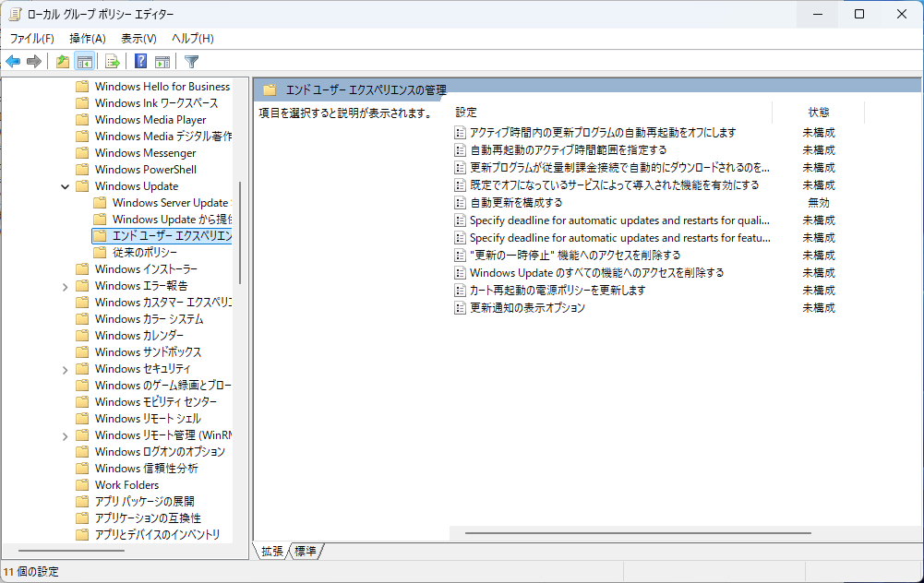
Task: Switch to the 標準 tab
Action: coord(305,551)
